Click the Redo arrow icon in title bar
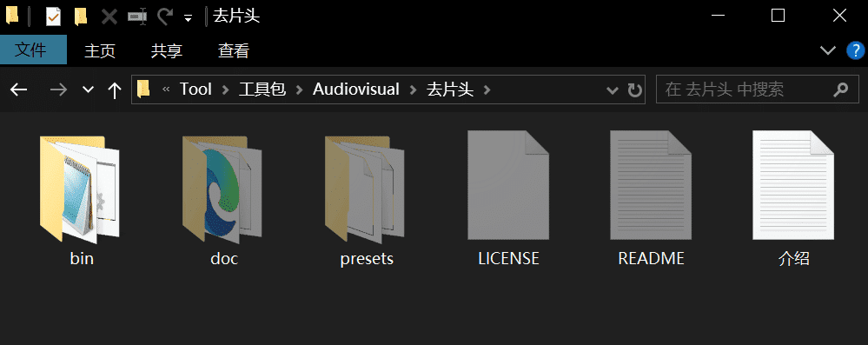The image size is (868, 345). click(x=165, y=17)
